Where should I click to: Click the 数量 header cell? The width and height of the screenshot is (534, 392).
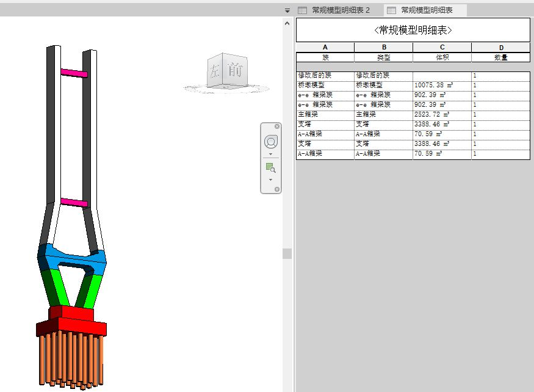pos(501,57)
